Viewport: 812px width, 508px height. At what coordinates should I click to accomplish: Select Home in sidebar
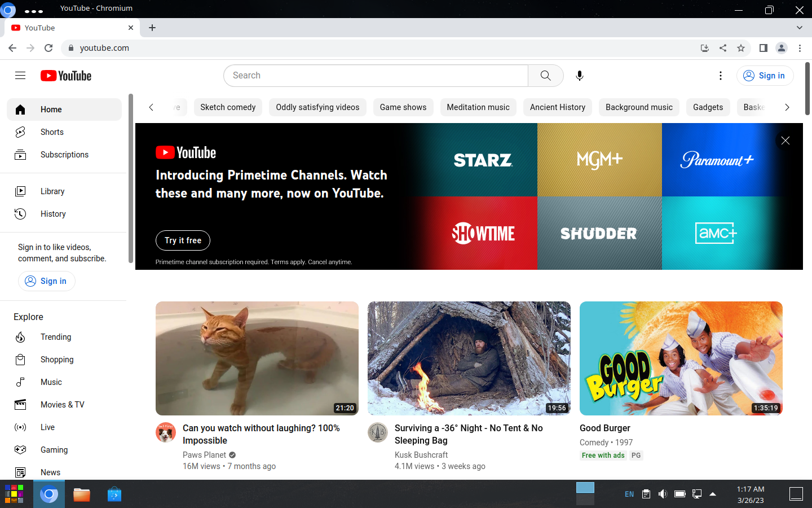[x=64, y=110]
